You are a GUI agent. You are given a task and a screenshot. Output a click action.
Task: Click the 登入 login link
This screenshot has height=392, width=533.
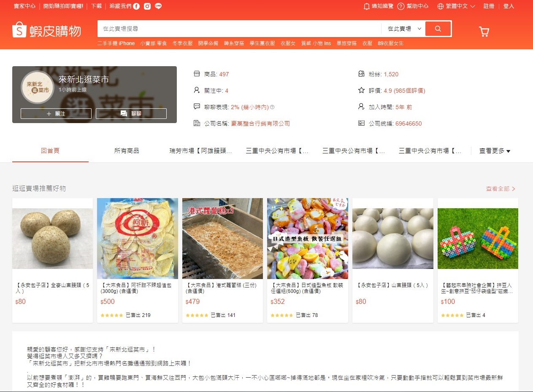pyautogui.click(x=509, y=6)
